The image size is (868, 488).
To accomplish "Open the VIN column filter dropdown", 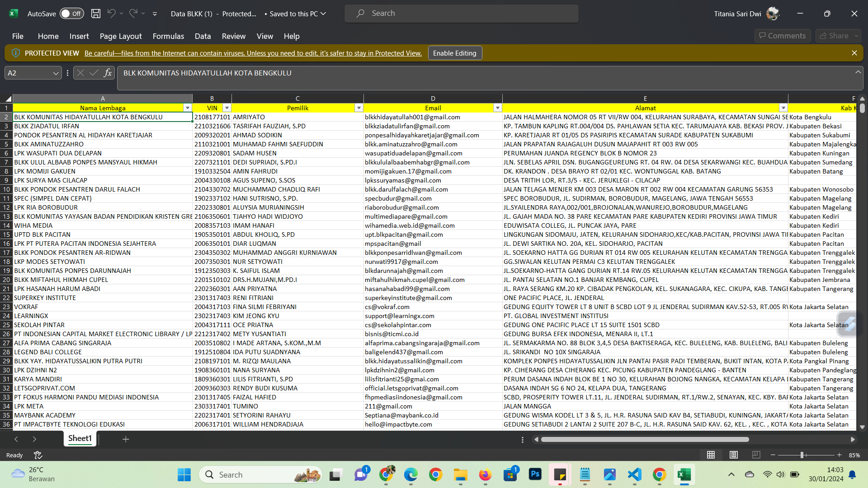I will pyautogui.click(x=227, y=108).
